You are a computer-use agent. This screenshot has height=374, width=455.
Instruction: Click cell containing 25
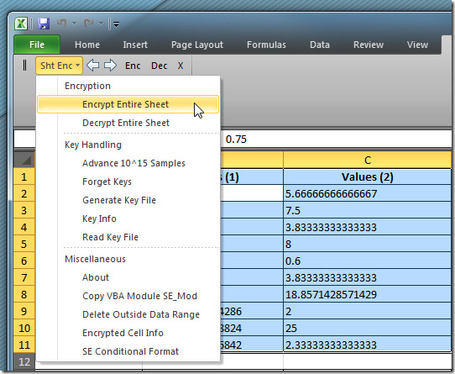367,328
